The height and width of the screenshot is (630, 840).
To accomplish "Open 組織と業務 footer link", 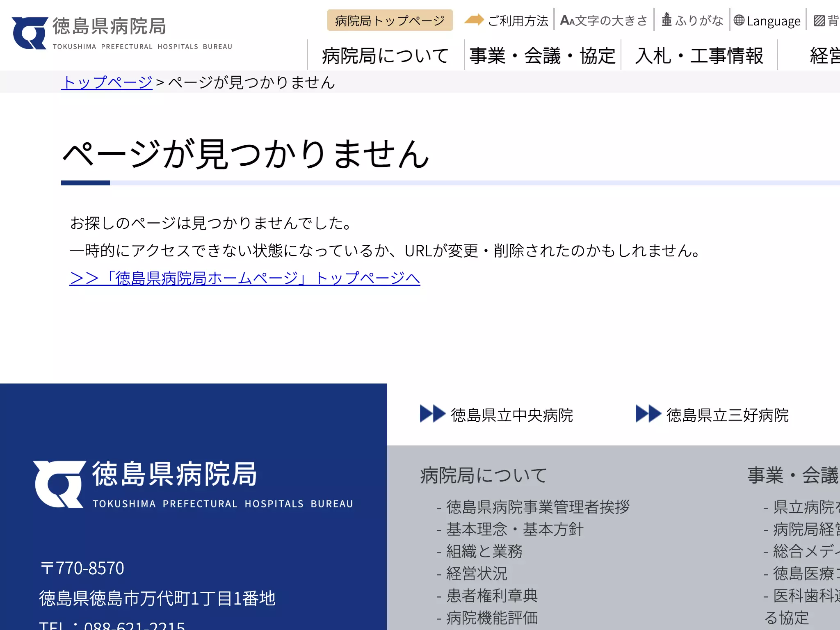I will (x=484, y=551).
